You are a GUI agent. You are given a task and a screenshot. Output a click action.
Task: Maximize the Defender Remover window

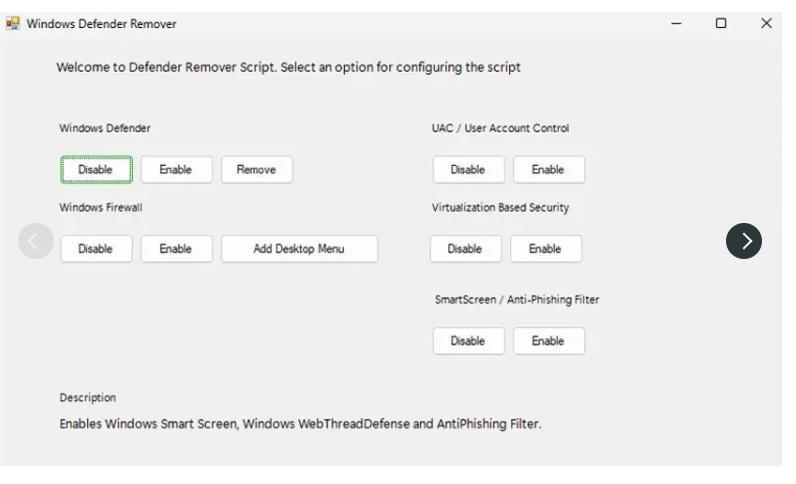pyautogui.click(x=721, y=23)
